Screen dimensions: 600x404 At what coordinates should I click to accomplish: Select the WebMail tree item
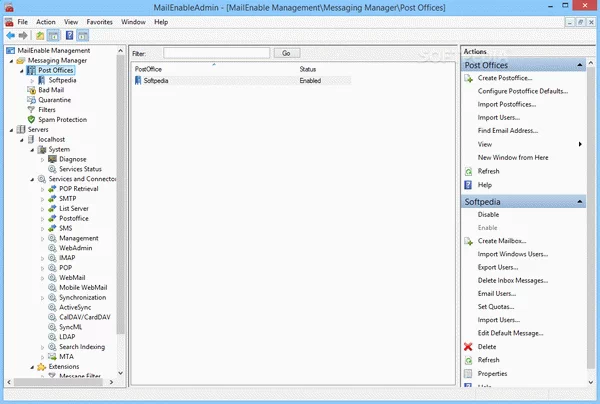pyautogui.click(x=72, y=278)
